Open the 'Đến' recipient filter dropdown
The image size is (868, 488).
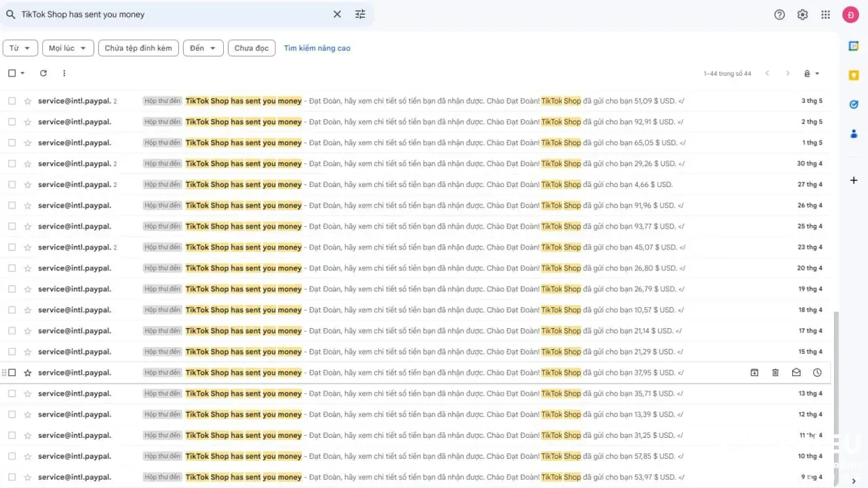pos(203,48)
